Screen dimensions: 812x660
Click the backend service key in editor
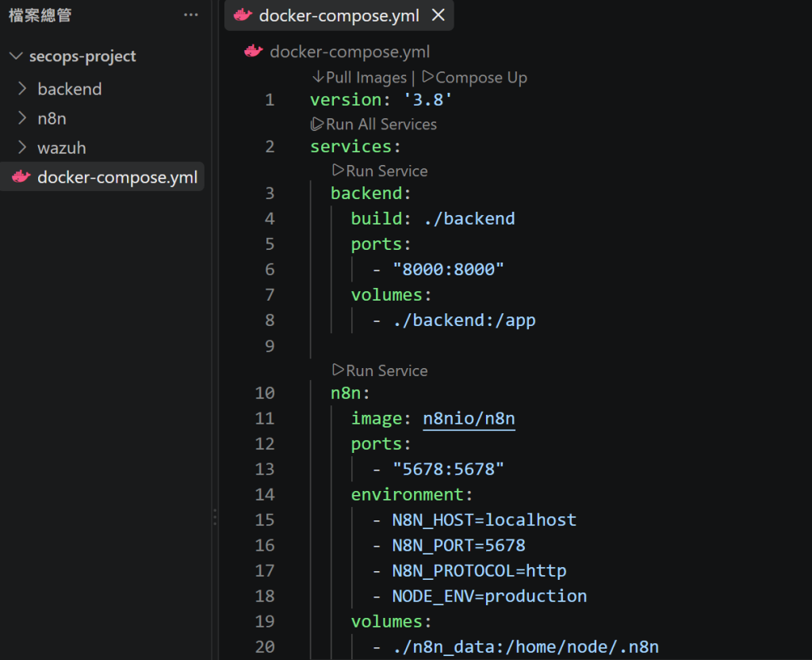366,194
